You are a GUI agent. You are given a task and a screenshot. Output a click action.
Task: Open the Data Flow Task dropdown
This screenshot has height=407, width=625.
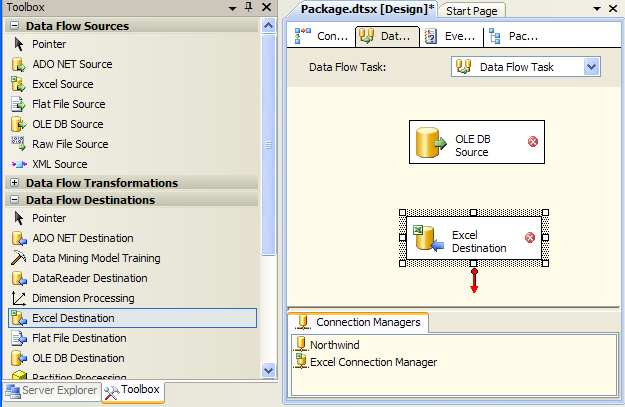point(592,67)
